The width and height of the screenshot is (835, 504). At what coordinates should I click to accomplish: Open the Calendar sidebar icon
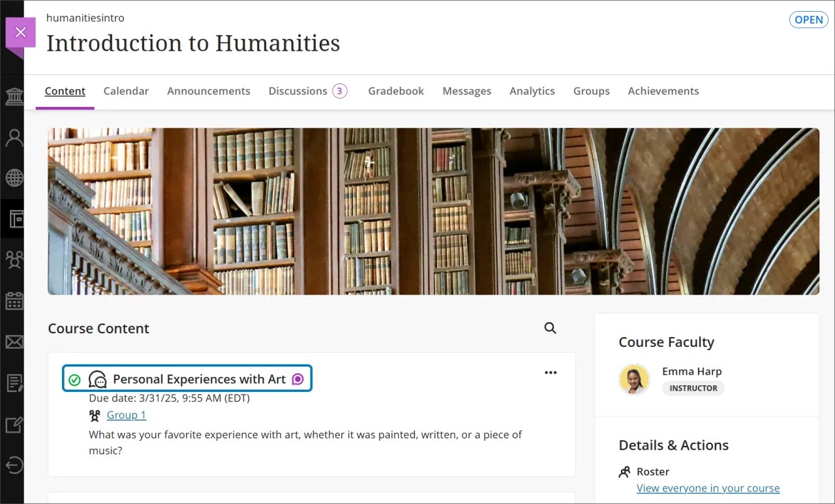click(14, 300)
